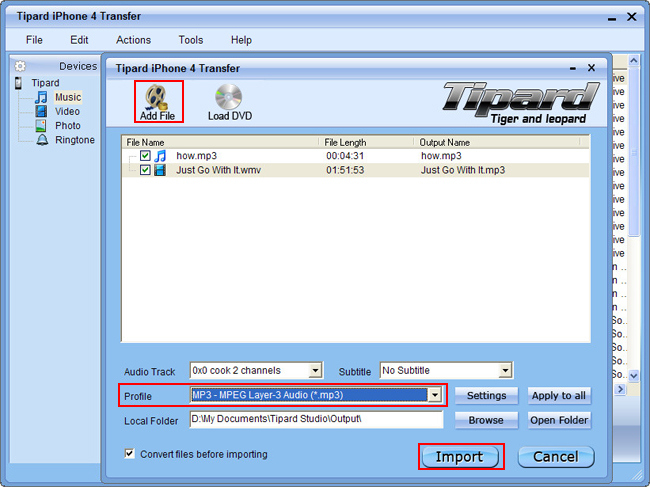This screenshot has width=650, height=487.
Task: Select Ringtone in the device tree
Action: (x=75, y=140)
